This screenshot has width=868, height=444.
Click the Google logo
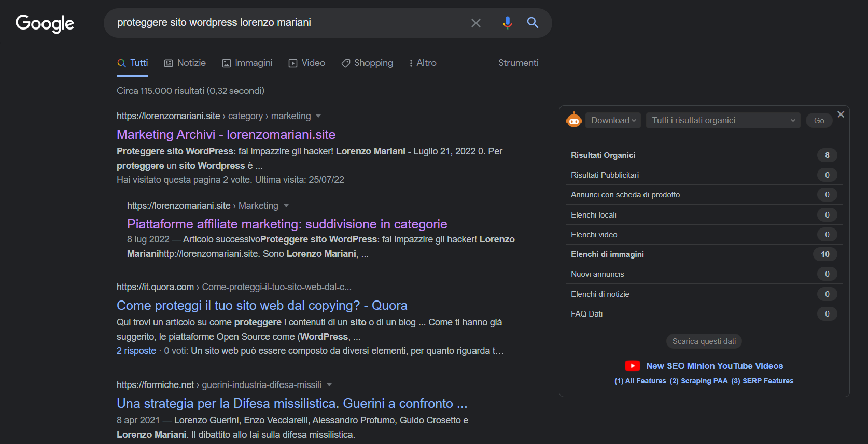(x=45, y=23)
